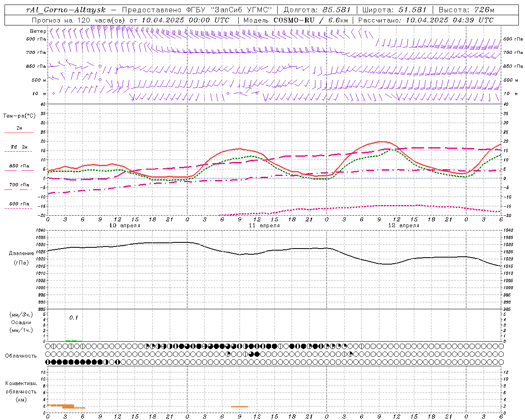Click the 10 апреля date label
525x420 pixels.
(125, 226)
